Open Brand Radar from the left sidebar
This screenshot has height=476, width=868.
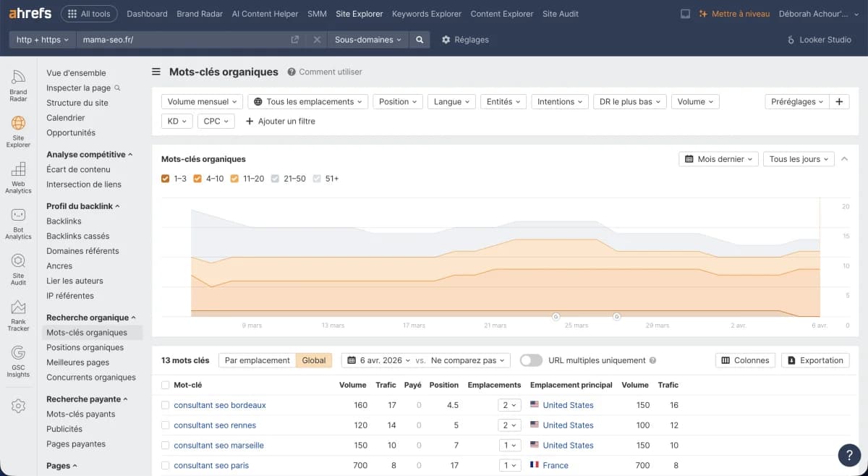[x=18, y=81]
